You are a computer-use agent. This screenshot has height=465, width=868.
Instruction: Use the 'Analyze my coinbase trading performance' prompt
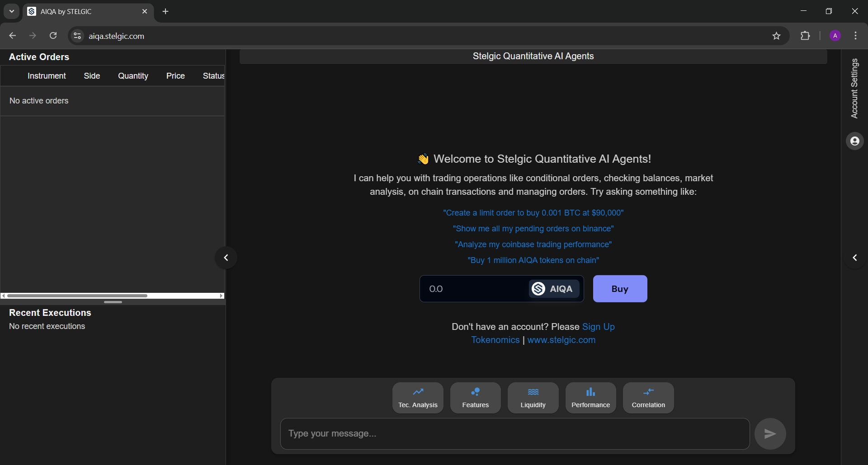[x=533, y=244]
